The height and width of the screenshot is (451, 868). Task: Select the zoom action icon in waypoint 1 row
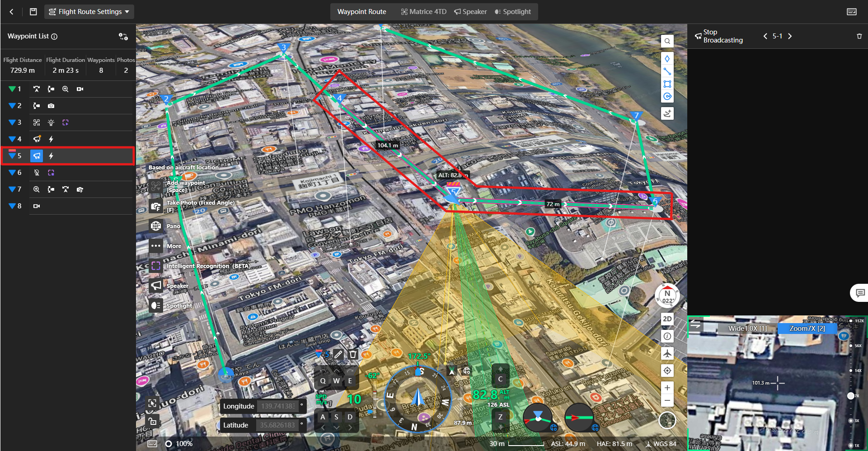click(x=66, y=89)
